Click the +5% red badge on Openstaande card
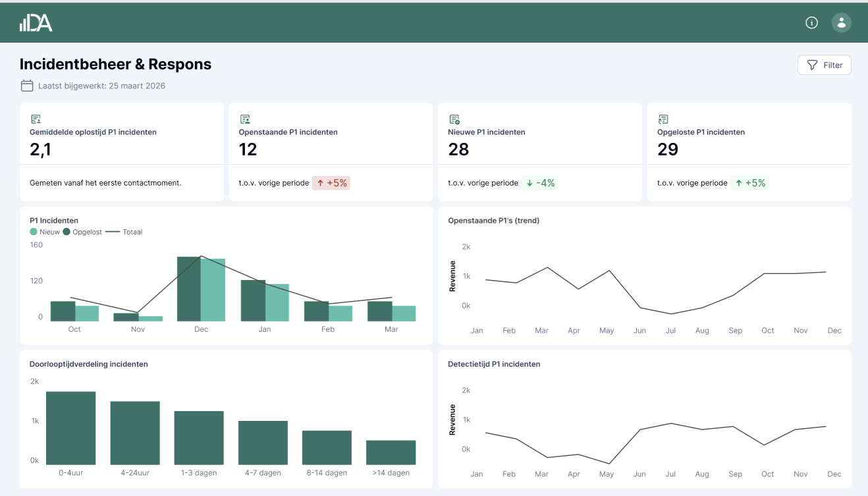The height and width of the screenshot is (496, 868). (331, 183)
